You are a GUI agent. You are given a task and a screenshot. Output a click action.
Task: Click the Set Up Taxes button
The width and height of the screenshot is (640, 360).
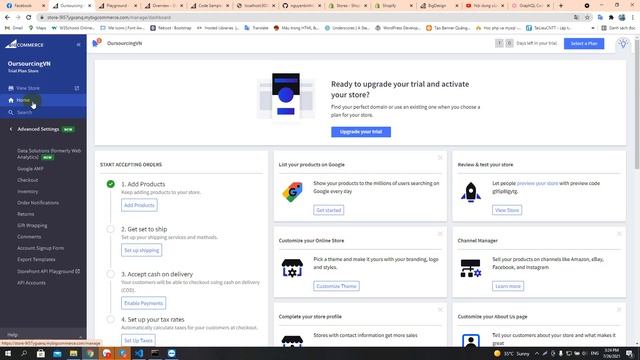[138, 340]
